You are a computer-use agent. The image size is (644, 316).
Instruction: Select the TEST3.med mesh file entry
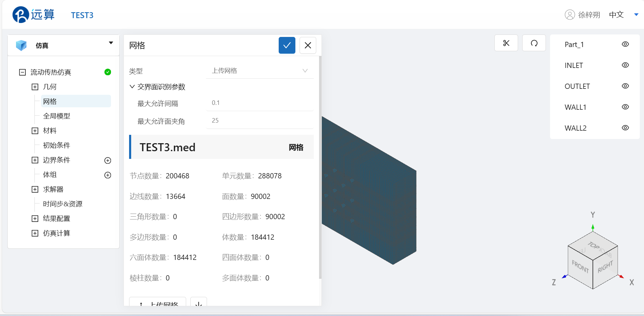222,147
